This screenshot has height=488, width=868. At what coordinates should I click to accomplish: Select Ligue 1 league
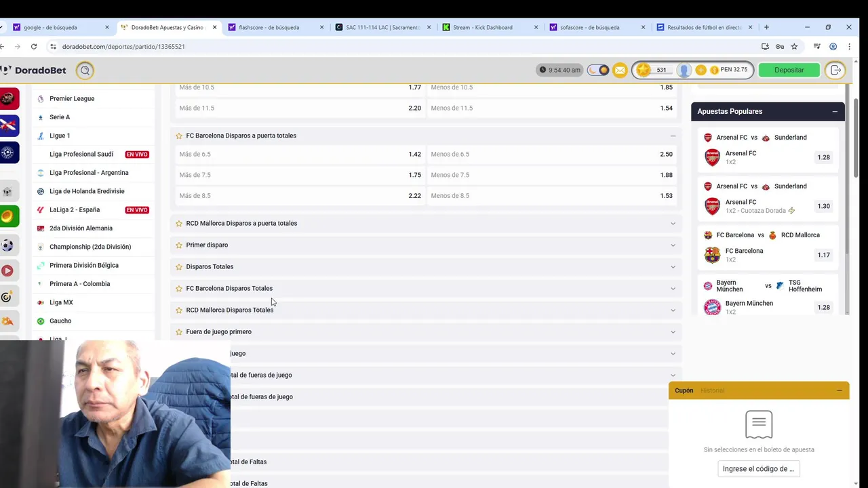[60, 136]
